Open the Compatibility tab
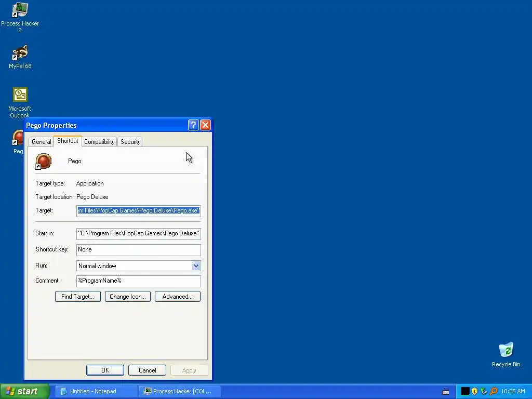The height and width of the screenshot is (399, 532). (99, 141)
